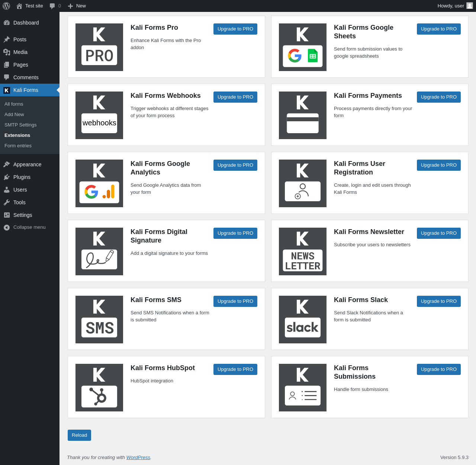
Task: Click the Google Sheets extension thumbnail
Action: click(x=303, y=47)
